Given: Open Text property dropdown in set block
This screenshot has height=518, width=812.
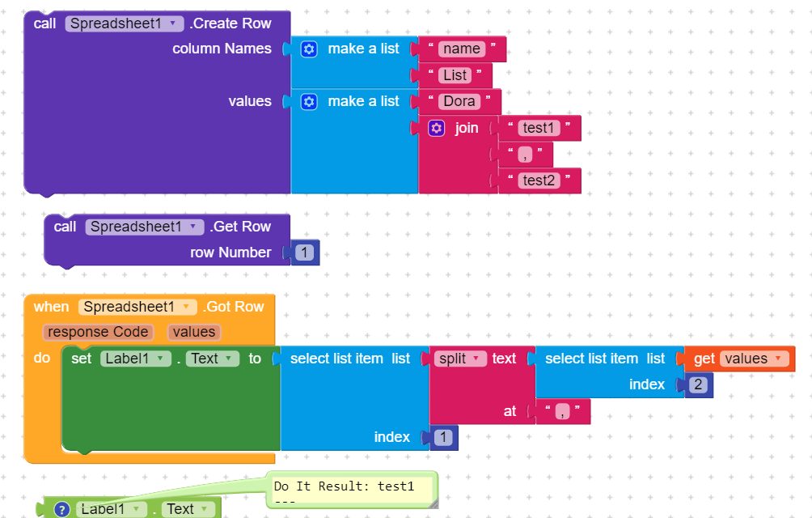Looking at the screenshot, I should [213, 359].
